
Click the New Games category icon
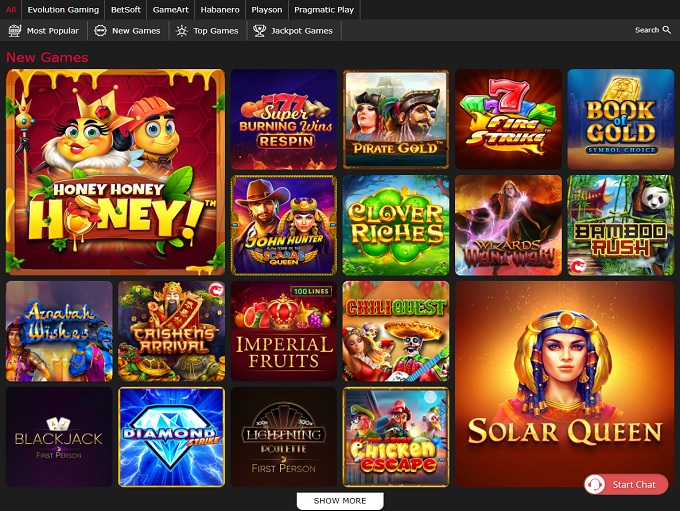point(100,31)
